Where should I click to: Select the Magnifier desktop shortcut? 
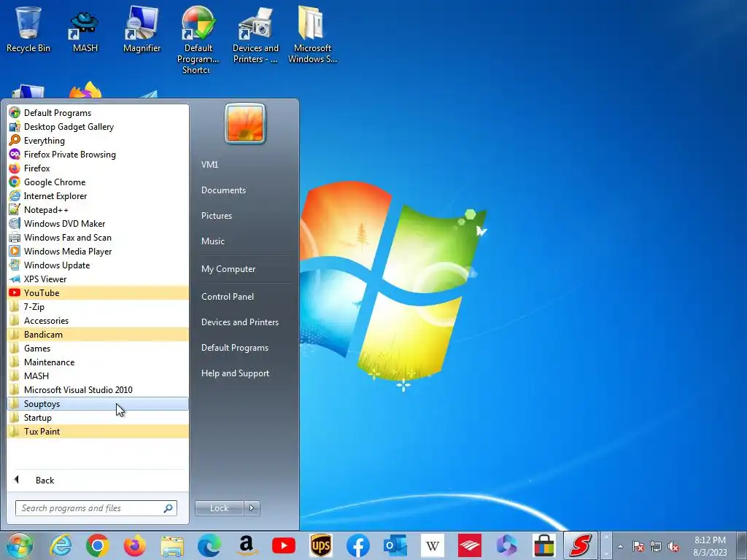(142, 30)
